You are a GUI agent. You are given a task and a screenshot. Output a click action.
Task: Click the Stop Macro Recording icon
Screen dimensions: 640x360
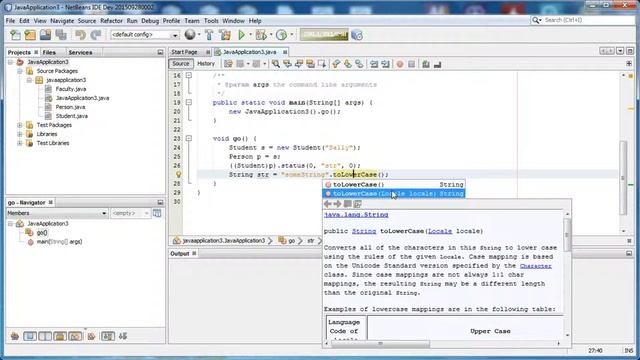tap(411, 64)
